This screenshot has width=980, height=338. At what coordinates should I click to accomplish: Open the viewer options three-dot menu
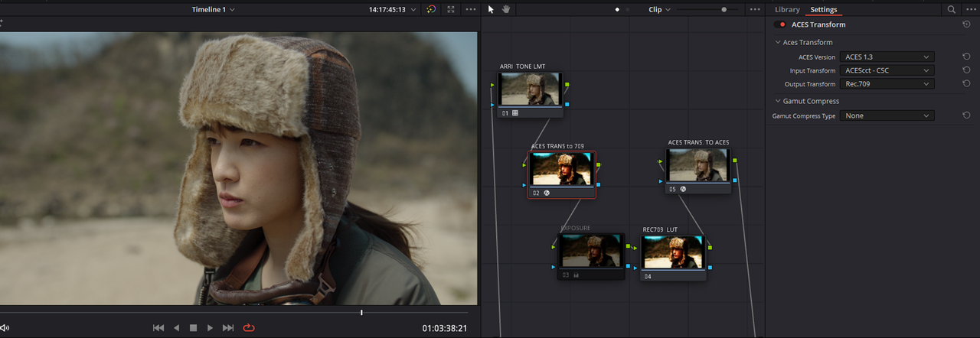pyautogui.click(x=471, y=9)
